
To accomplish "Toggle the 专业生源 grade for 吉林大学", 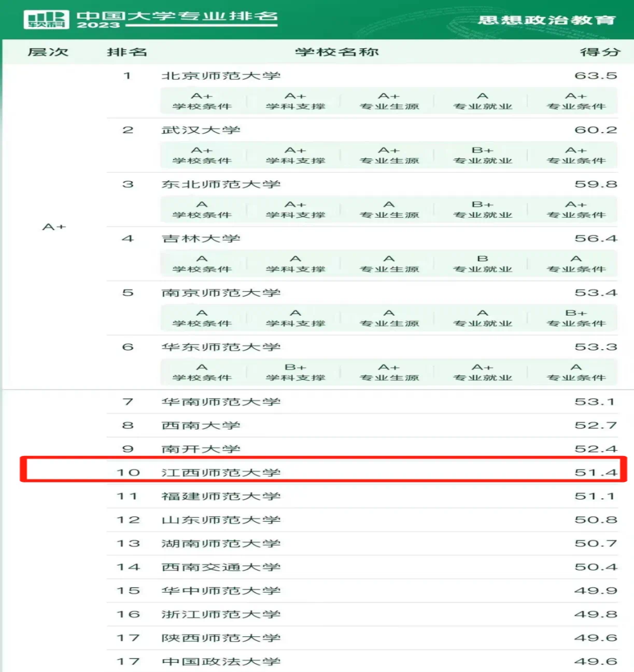I will coord(389,264).
